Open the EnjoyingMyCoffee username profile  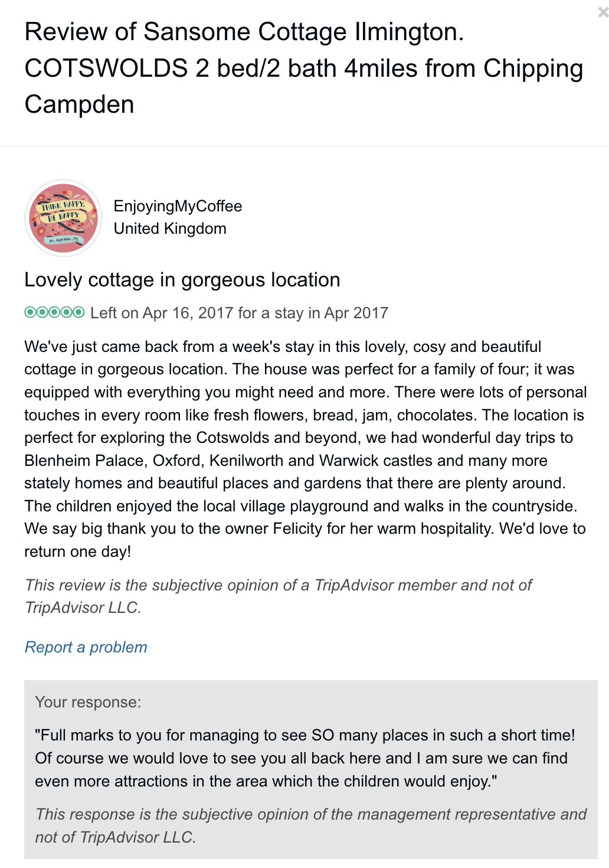coord(178,206)
